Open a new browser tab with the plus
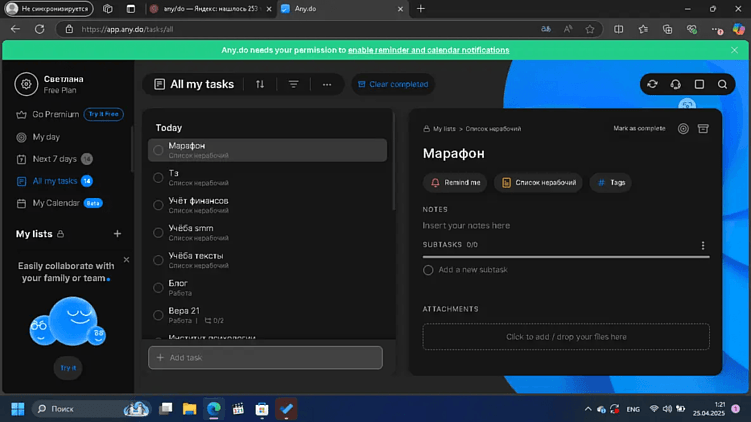Image resolution: width=751 pixels, height=422 pixels. [x=421, y=9]
